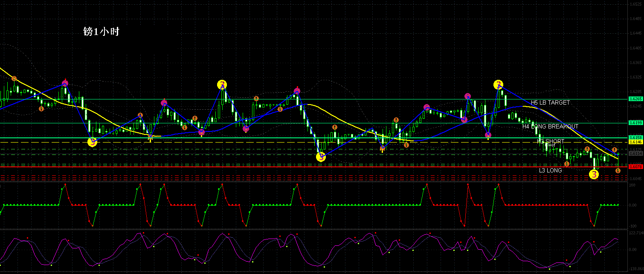Click the 1.6365 price axis value
The height and width of the screenshot is (274, 644).
635,63
